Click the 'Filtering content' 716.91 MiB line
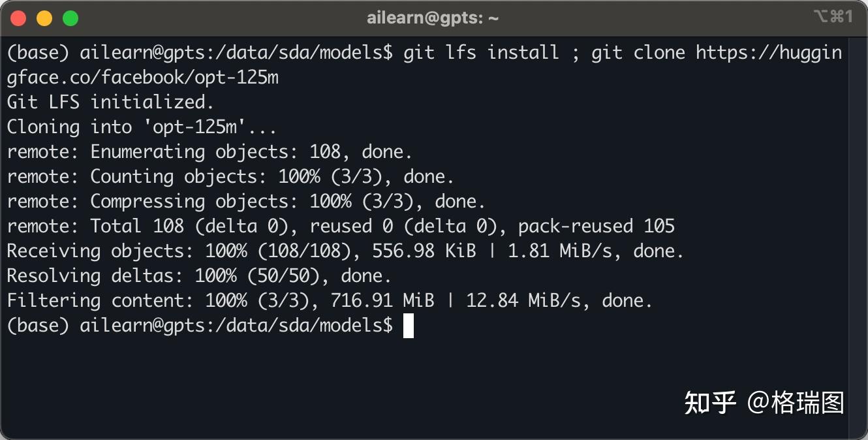 pos(330,300)
